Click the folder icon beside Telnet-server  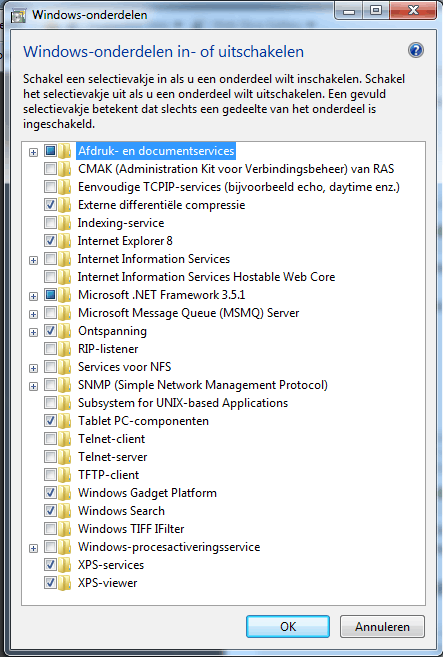64,457
